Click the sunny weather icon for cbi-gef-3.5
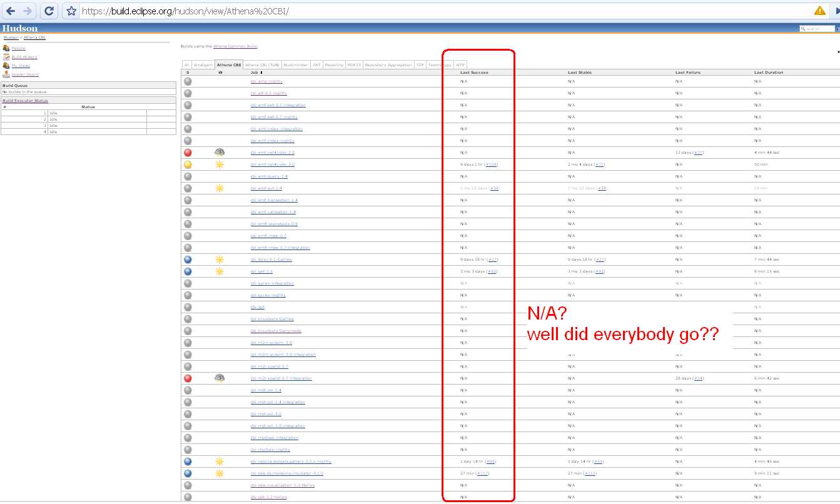The image size is (840, 504). pyautogui.click(x=220, y=271)
